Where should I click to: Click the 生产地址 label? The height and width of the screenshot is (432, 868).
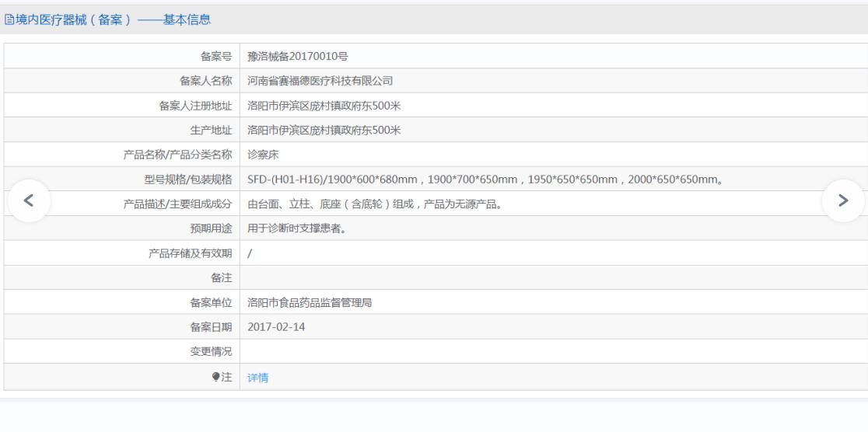[x=211, y=130]
